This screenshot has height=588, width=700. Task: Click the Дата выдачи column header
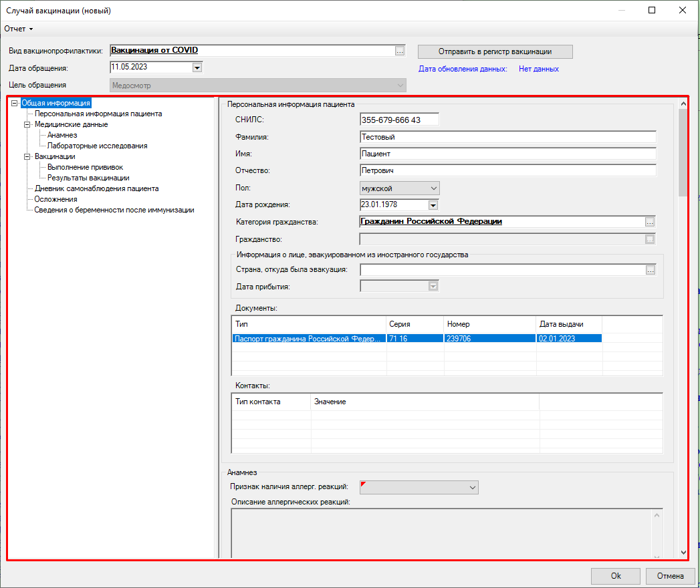(x=569, y=324)
